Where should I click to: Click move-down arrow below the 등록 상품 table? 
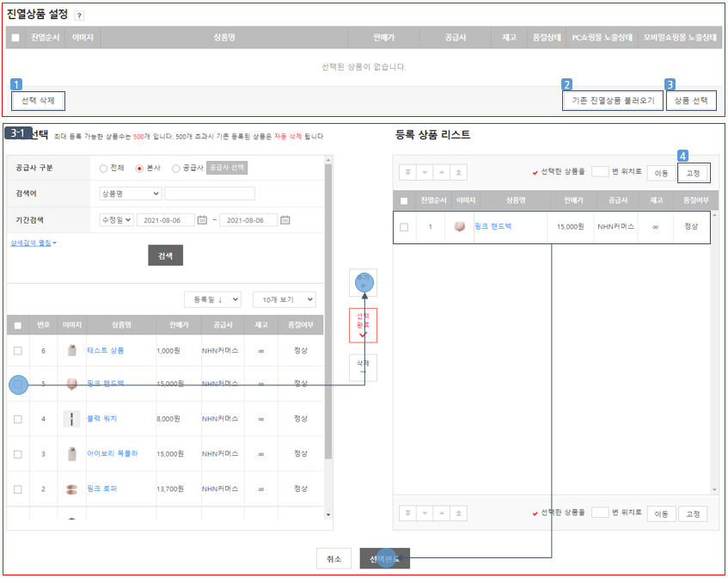425,513
